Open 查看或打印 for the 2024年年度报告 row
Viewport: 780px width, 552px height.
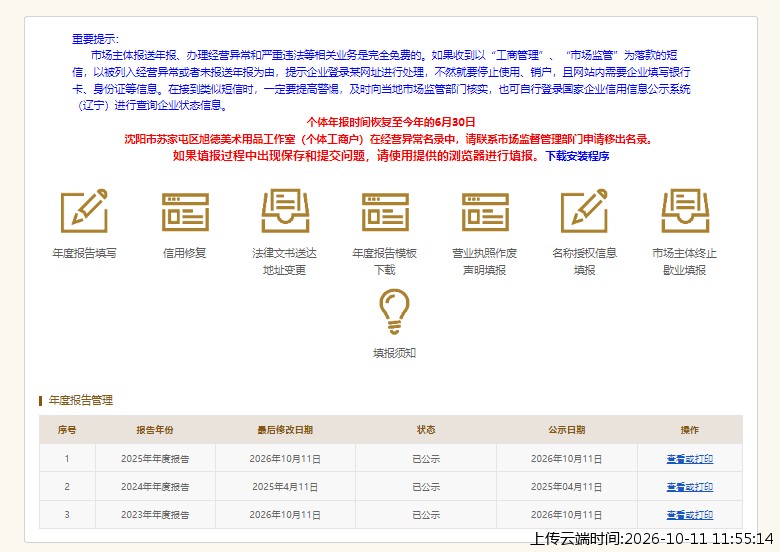point(689,486)
